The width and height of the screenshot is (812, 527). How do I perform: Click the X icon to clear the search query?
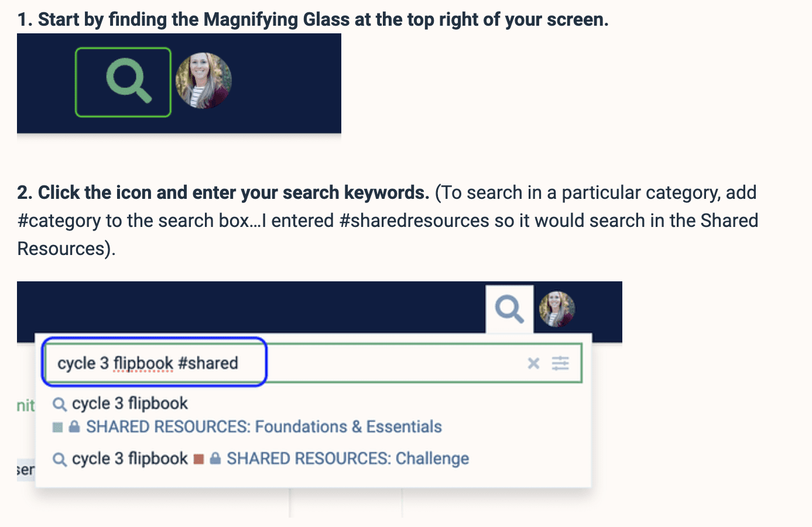pyautogui.click(x=533, y=363)
